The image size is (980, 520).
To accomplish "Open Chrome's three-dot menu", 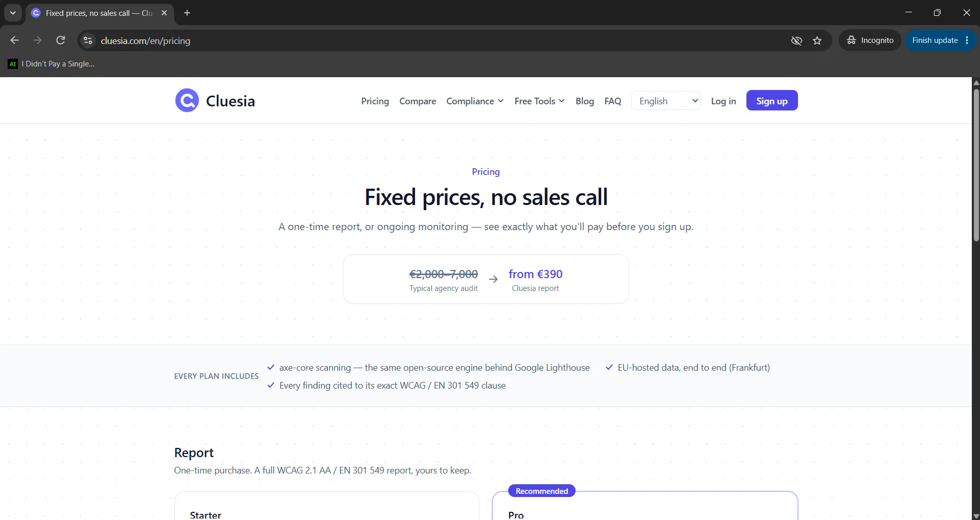I will (967, 40).
